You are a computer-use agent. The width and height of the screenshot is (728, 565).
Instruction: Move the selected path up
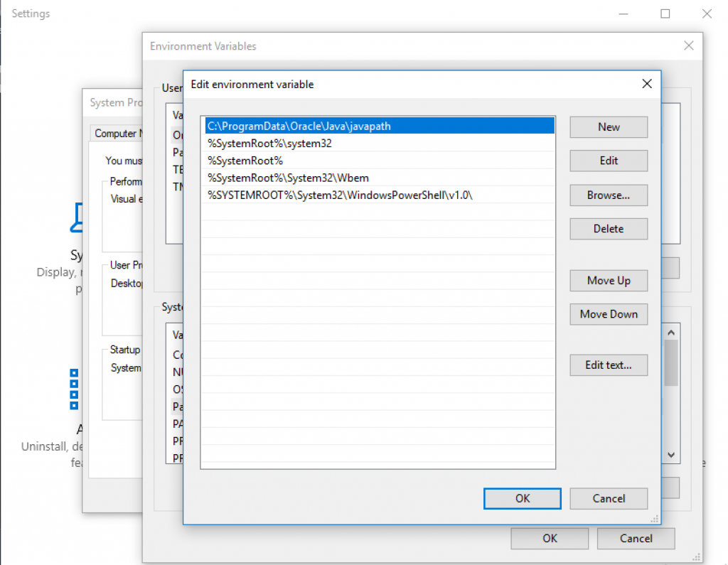[608, 280]
